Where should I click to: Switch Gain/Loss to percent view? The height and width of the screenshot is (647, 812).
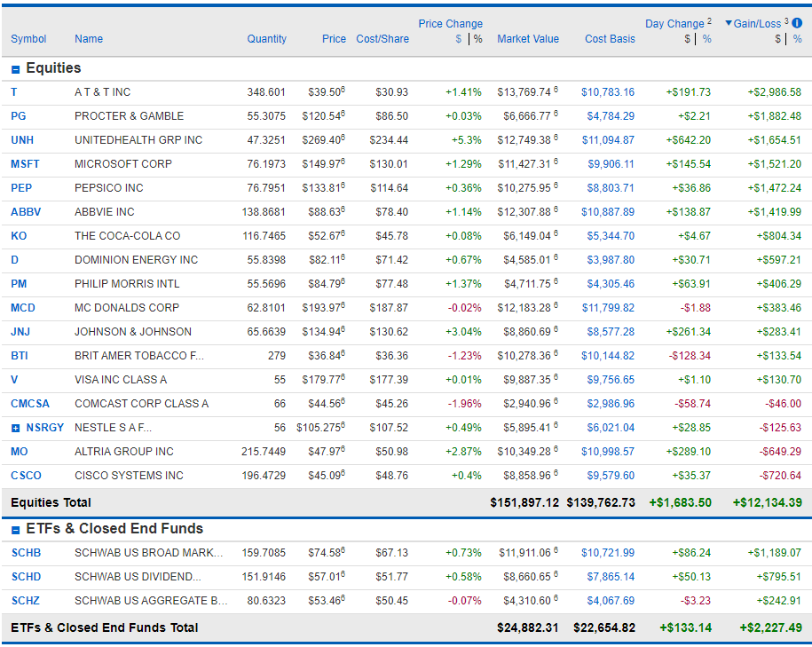798,39
